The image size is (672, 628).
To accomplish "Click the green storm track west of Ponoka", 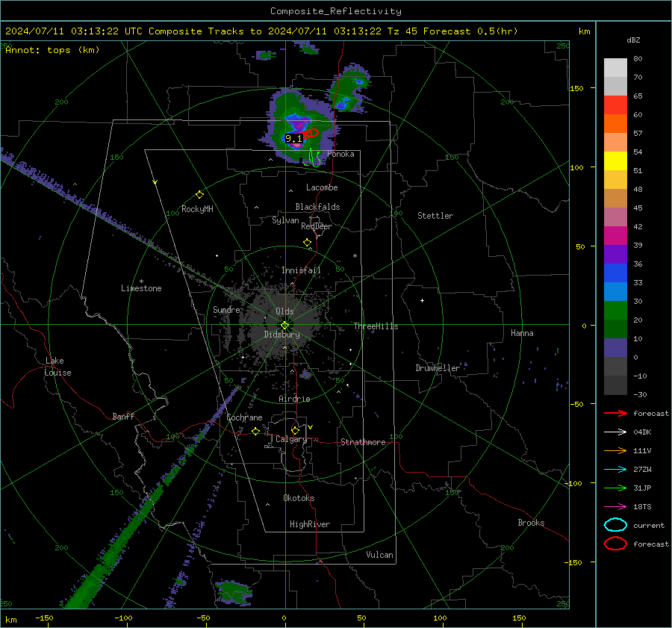I will (x=313, y=158).
